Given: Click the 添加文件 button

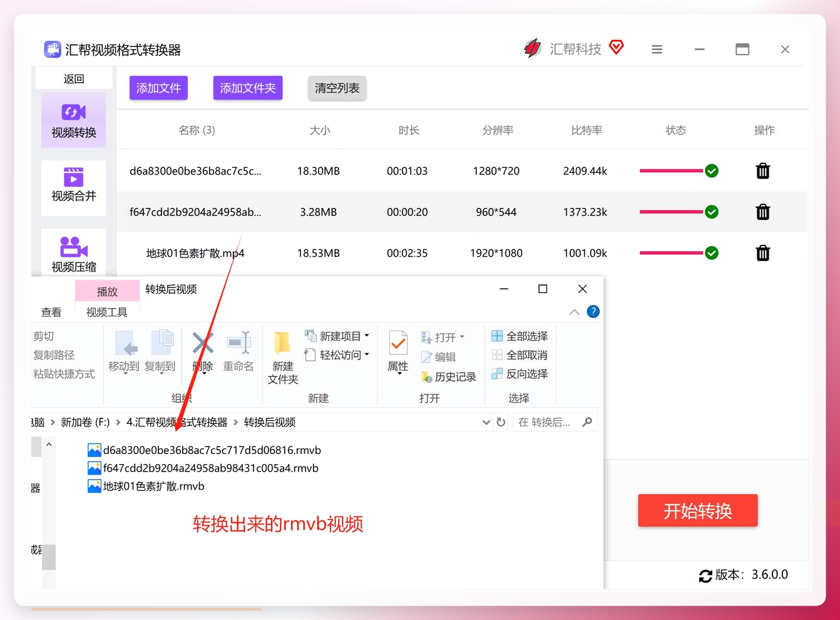Looking at the screenshot, I should (x=158, y=88).
